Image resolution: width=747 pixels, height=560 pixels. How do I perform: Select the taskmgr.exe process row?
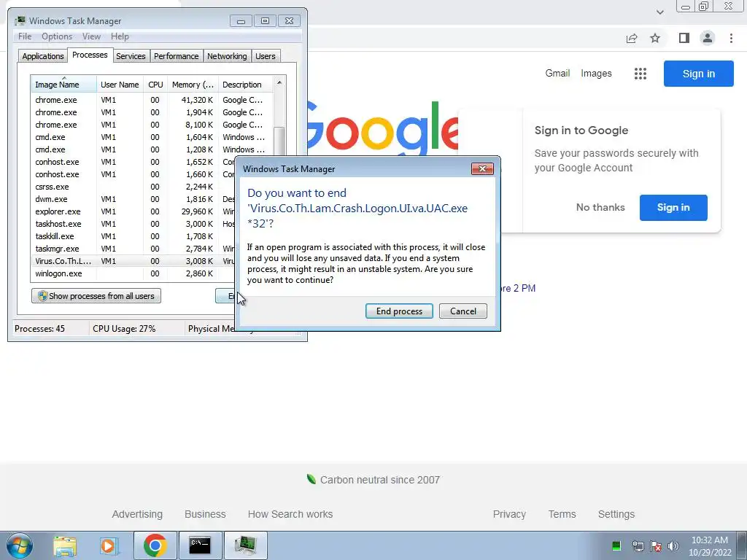pos(133,249)
